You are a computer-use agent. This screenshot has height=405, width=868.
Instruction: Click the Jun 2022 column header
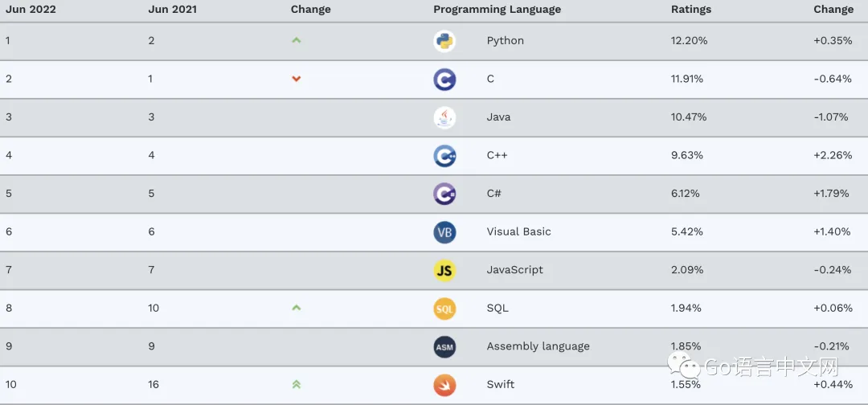pyautogui.click(x=31, y=10)
